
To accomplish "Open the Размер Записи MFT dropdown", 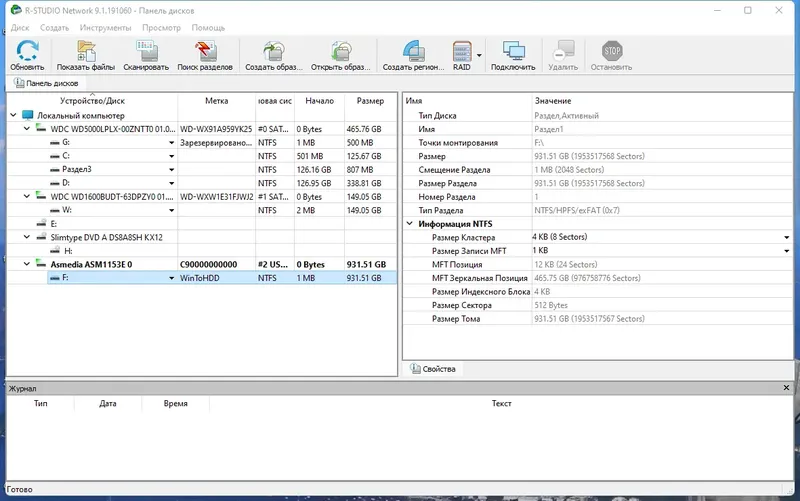I will point(786,251).
